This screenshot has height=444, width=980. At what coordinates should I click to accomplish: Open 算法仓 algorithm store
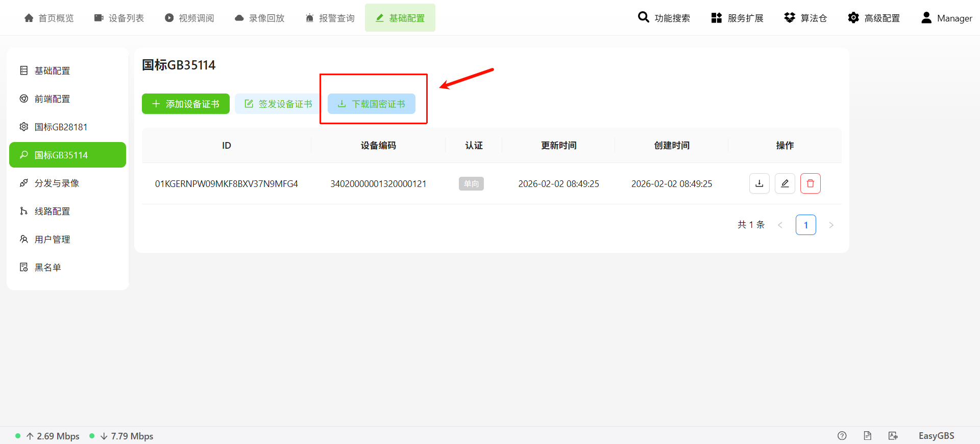point(805,18)
